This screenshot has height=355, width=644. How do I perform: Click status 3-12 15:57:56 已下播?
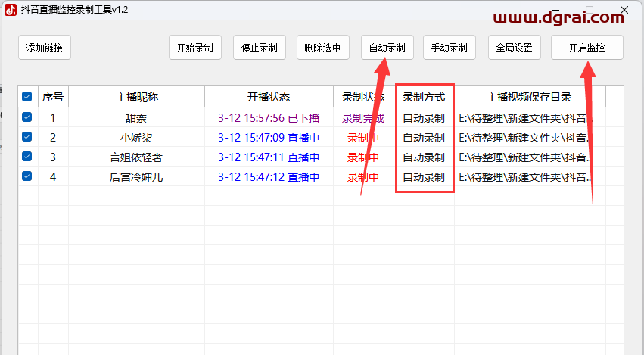(x=269, y=118)
